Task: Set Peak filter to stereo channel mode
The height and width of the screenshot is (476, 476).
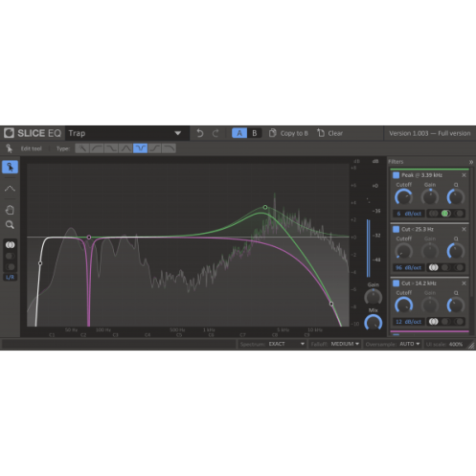Action: [433, 214]
